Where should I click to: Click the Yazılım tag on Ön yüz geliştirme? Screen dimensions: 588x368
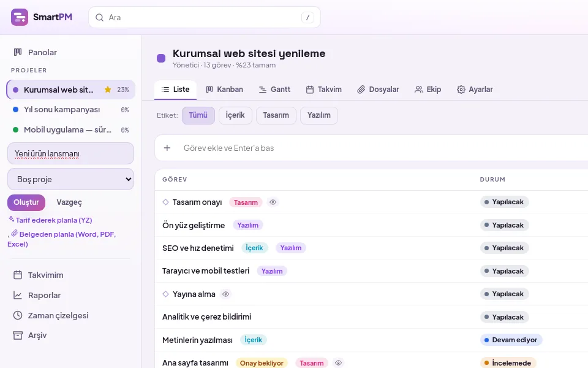click(x=248, y=225)
